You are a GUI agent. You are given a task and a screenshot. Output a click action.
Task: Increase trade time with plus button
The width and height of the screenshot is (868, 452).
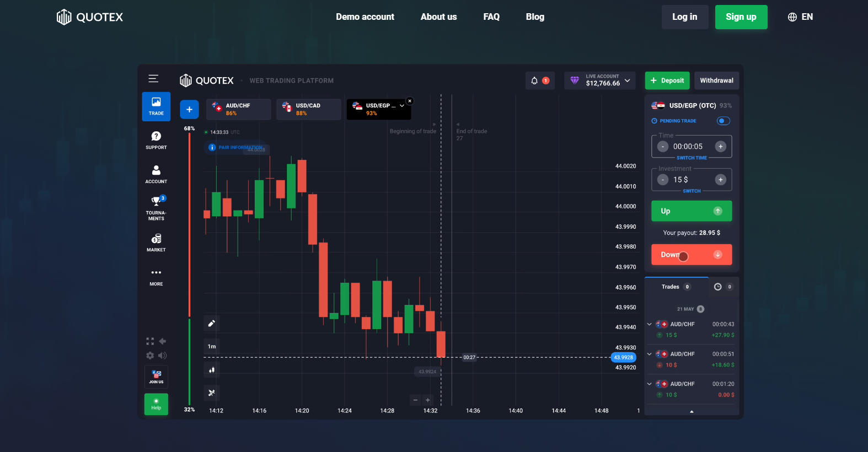(720, 147)
